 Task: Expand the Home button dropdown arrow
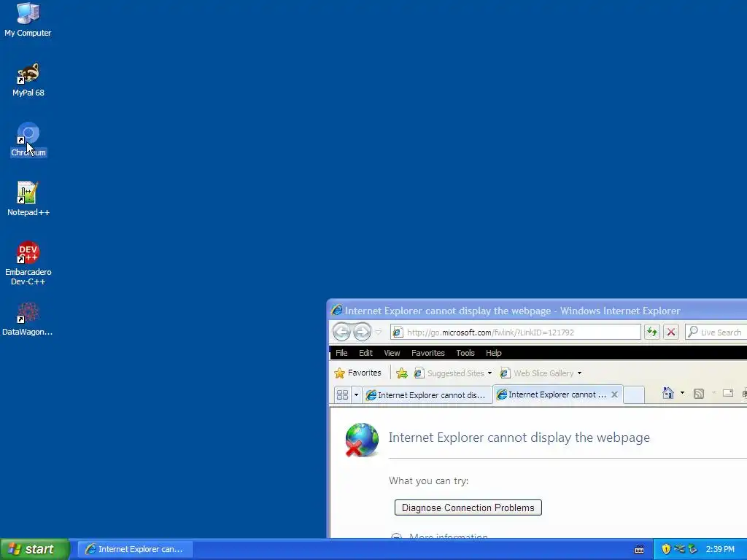[x=682, y=393]
